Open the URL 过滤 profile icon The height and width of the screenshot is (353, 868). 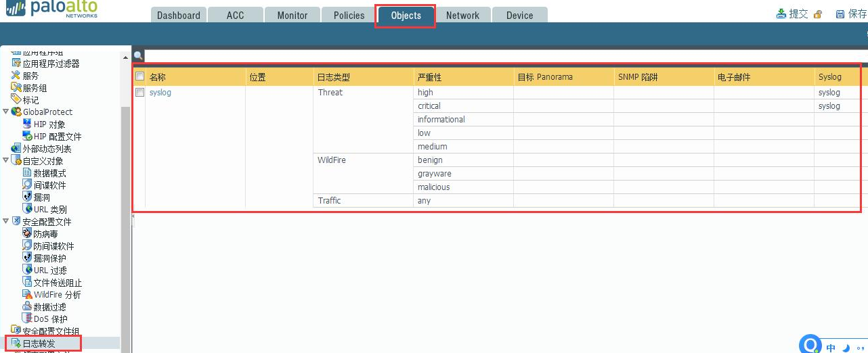[x=27, y=270]
